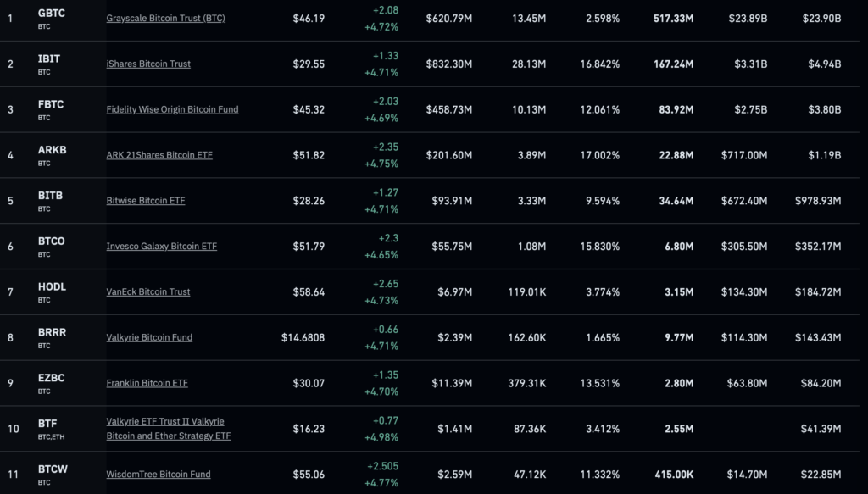Click the iShares Bitcoin Trust link

tap(148, 64)
